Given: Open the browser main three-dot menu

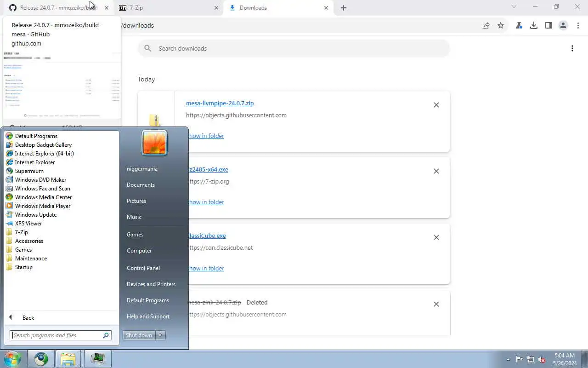Looking at the screenshot, I should coord(578,26).
